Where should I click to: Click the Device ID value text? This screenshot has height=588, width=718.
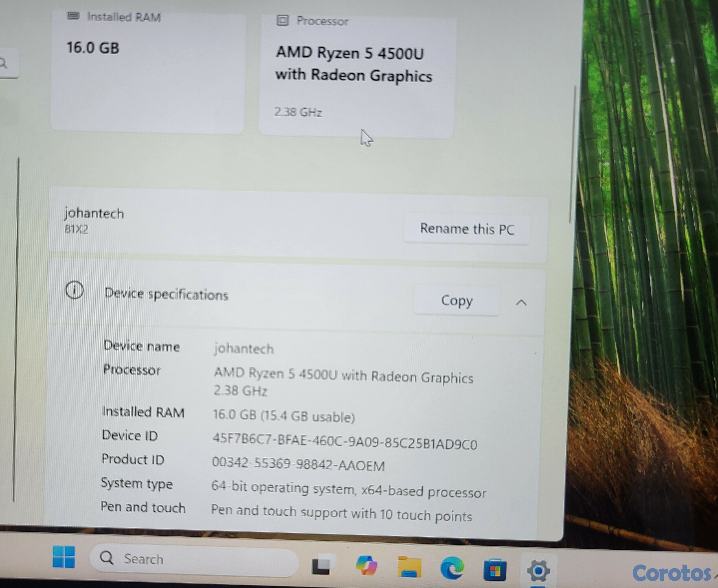pos(345,442)
